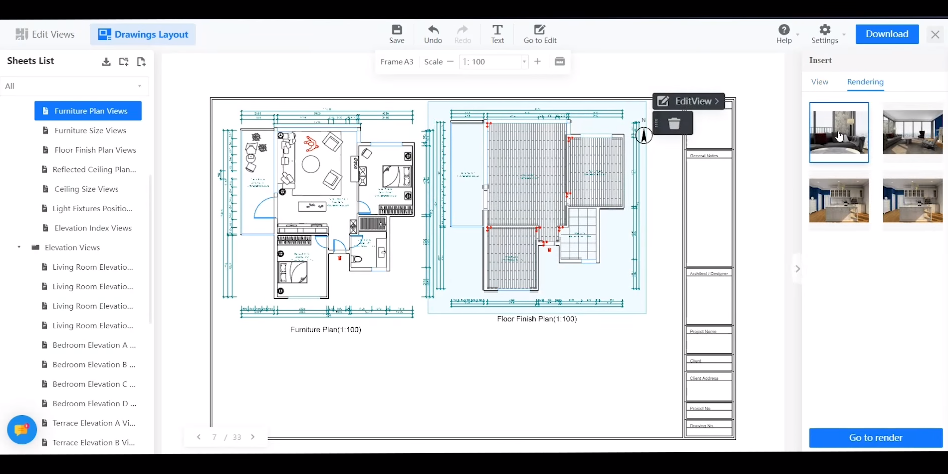Open the All filter dropdown
This screenshot has width=948, height=474.
tap(73, 86)
